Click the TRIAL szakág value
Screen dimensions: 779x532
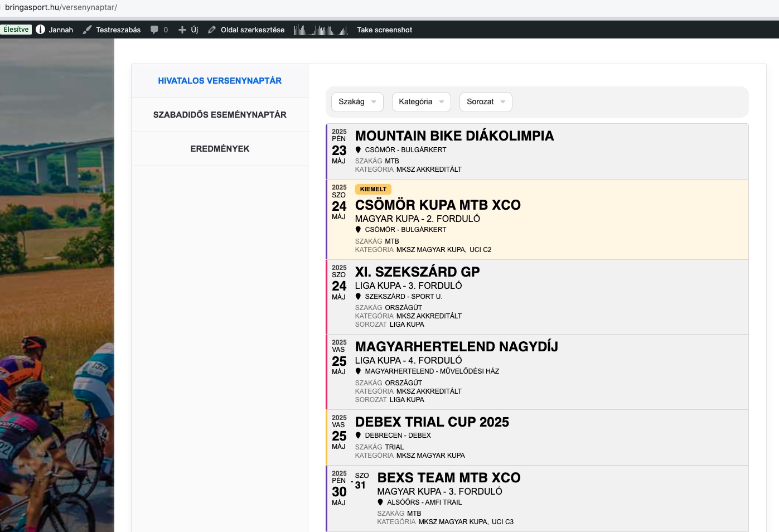click(x=394, y=447)
